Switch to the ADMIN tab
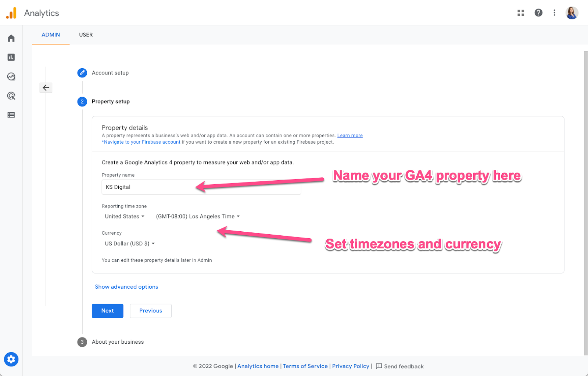Image resolution: width=588 pixels, height=376 pixels. pyautogui.click(x=51, y=35)
